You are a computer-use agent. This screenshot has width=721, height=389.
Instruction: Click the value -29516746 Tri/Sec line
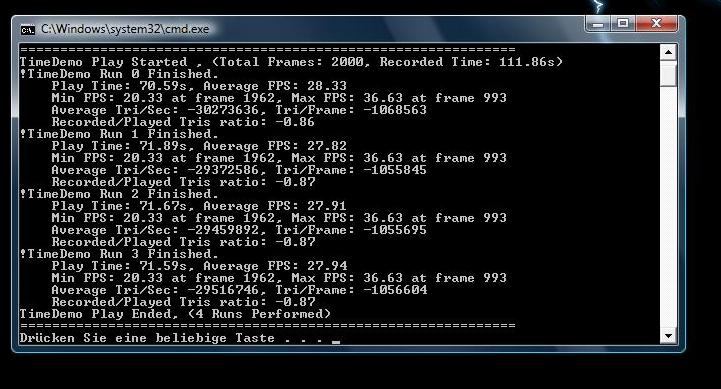point(239,290)
